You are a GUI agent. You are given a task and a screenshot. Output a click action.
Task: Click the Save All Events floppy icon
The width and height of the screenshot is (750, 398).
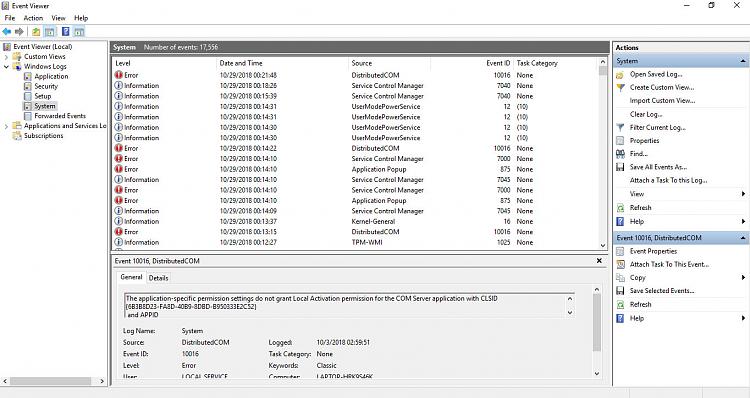pos(620,167)
